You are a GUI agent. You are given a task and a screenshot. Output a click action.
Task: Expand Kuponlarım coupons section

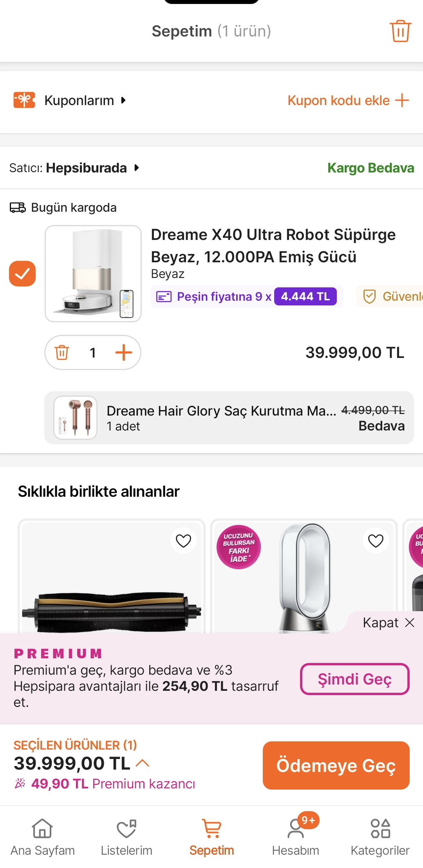click(85, 100)
